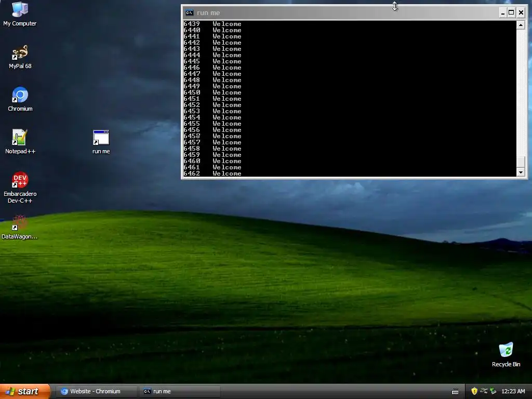Click the 12:23 AM taskbar clock
The height and width of the screenshot is (399, 532).
pos(513,391)
